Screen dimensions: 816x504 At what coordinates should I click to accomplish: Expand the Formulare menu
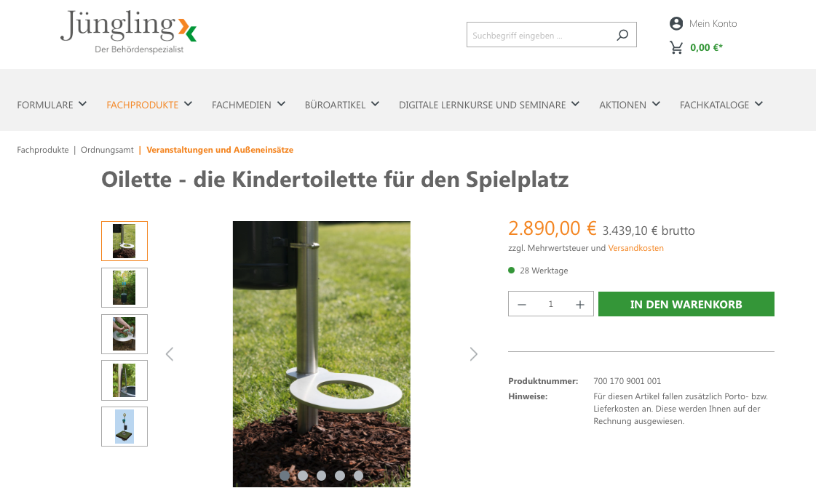click(x=52, y=105)
